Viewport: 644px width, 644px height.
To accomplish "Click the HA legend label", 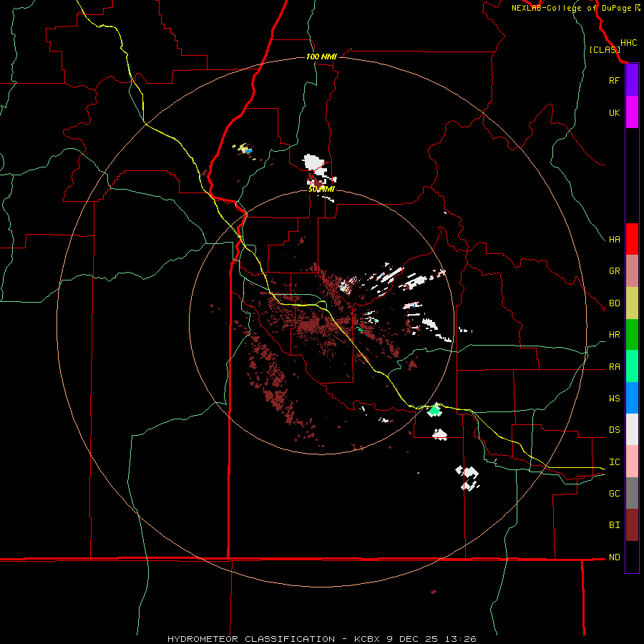I will pyautogui.click(x=614, y=239).
